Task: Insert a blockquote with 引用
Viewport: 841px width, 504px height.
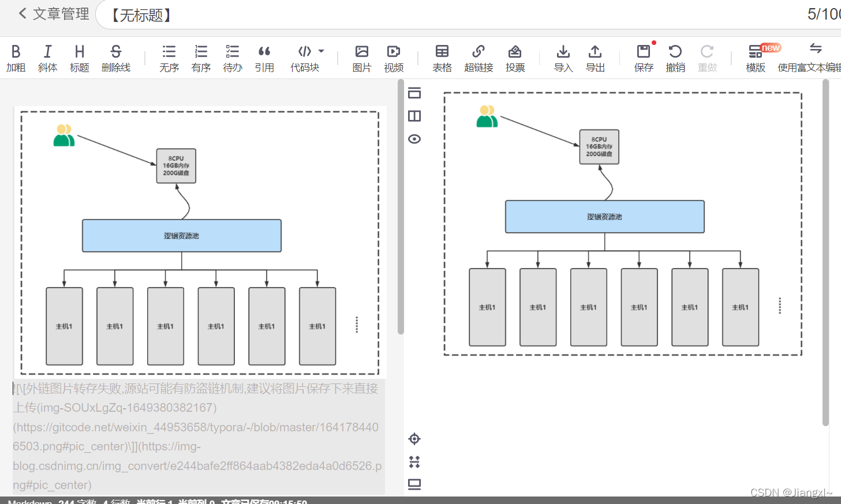Action: coord(264,59)
